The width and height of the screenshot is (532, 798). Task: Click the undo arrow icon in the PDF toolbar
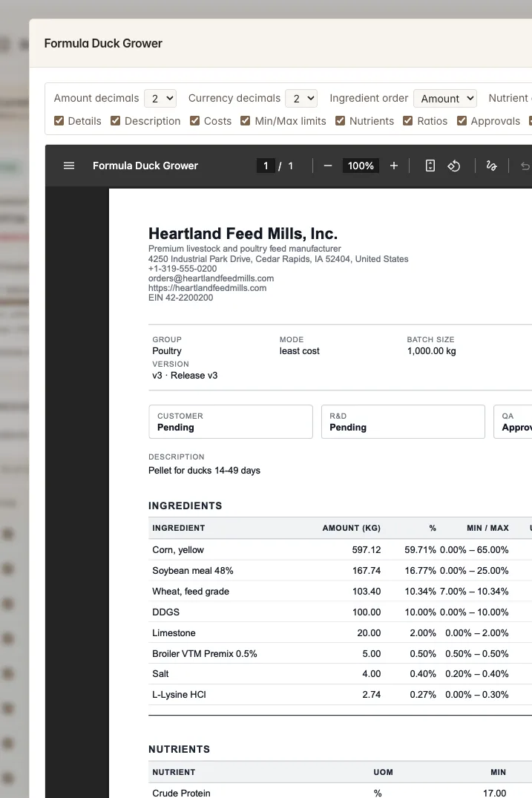525,166
